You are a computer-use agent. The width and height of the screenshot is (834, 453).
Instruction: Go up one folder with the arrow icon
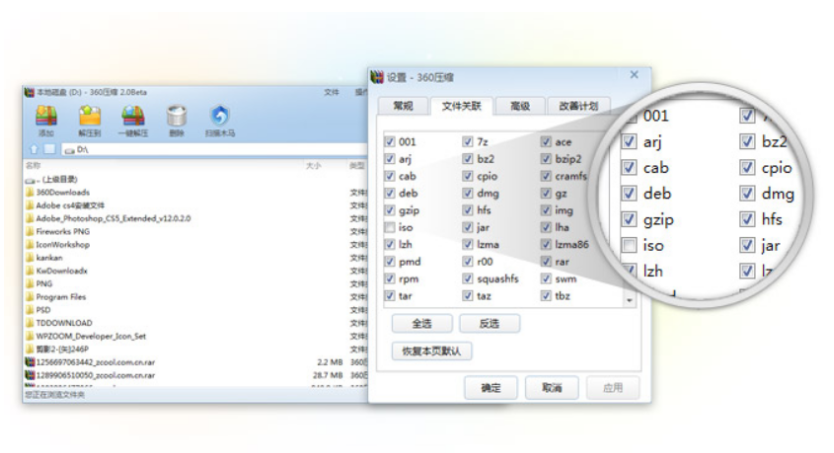[x=34, y=149]
